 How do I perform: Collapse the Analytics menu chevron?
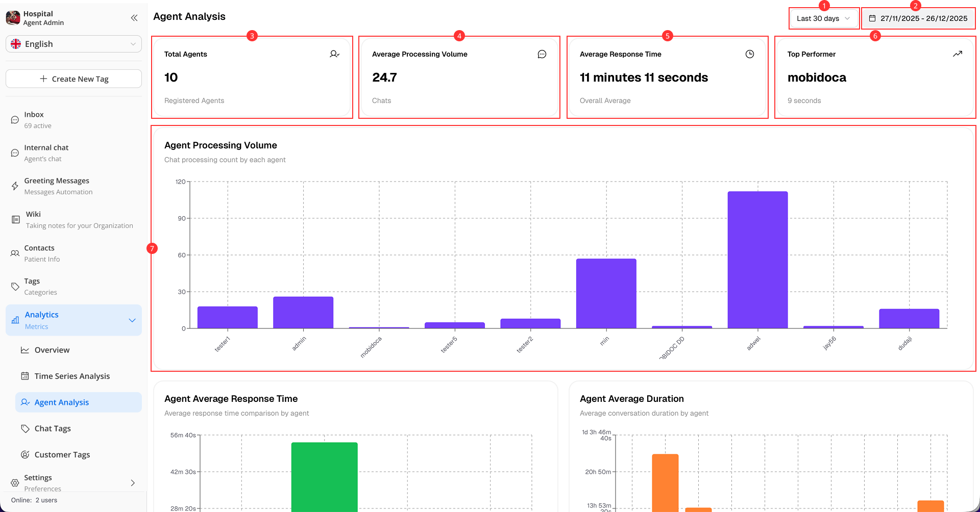tap(132, 320)
